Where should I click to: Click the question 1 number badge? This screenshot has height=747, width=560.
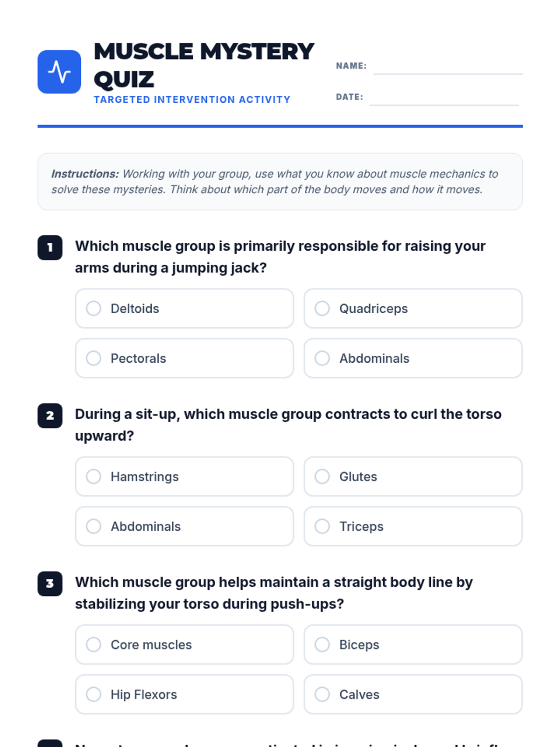pos(50,247)
